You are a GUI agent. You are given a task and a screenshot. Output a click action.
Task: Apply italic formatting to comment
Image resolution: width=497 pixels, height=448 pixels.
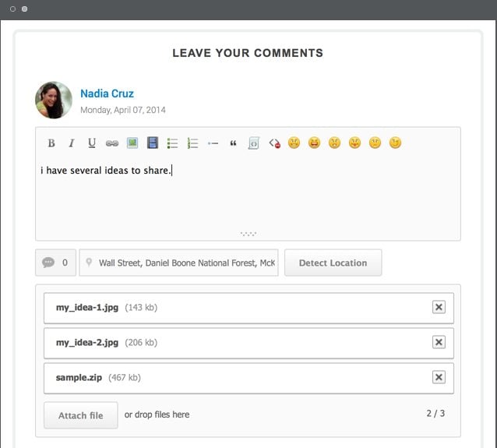point(72,143)
